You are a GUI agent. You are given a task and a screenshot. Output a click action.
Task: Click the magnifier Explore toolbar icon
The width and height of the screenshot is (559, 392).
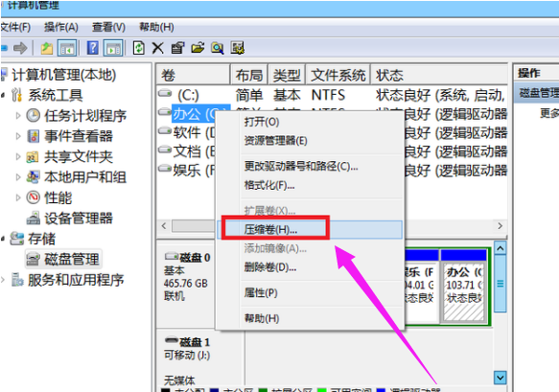coord(218,48)
